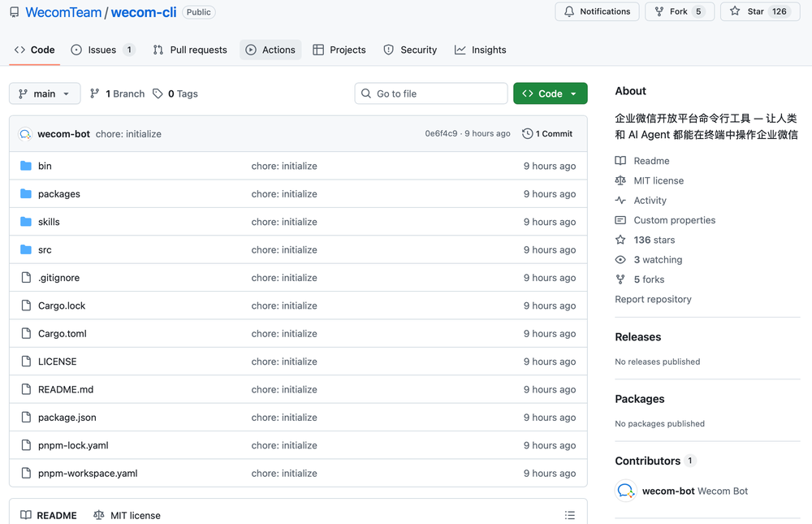Switch to the Insights tab
This screenshot has height=524, width=812.
click(x=481, y=50)
